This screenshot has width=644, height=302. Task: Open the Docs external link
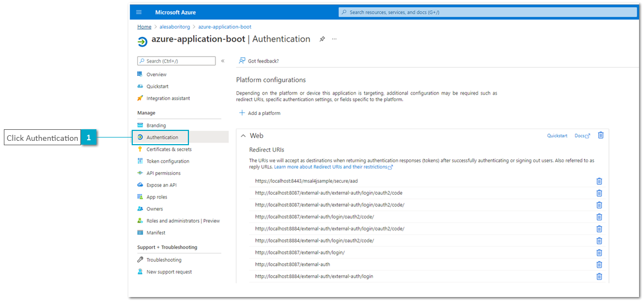582,135
